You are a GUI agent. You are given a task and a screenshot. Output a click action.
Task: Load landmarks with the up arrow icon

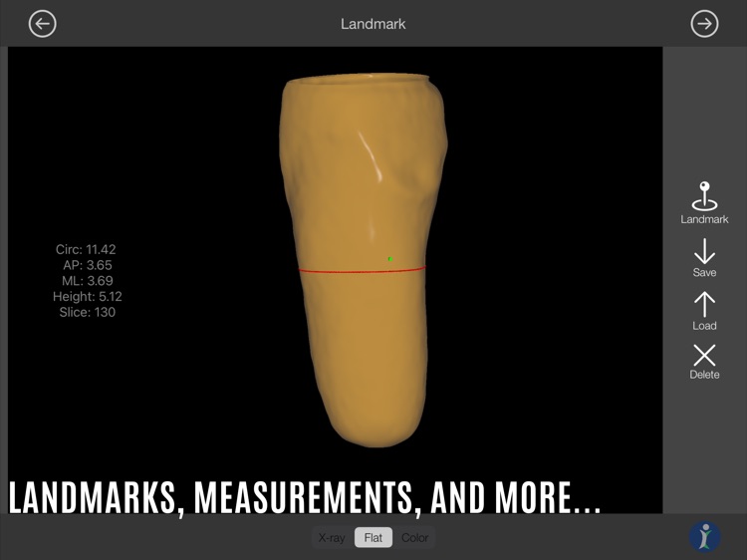pyautogui.click(x=704, y=311)
